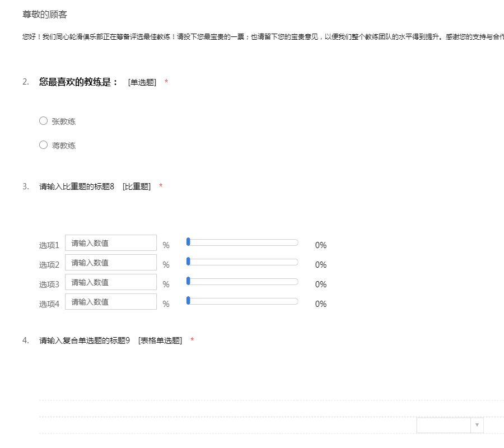Activate the 选项4 numeric input box
The image size is (504, 448).
coord(111,302)
